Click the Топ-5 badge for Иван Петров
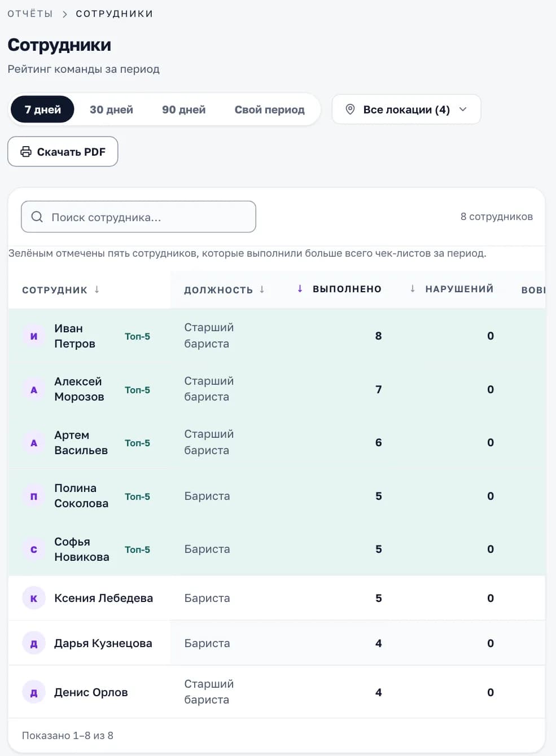 click(137, 336)
